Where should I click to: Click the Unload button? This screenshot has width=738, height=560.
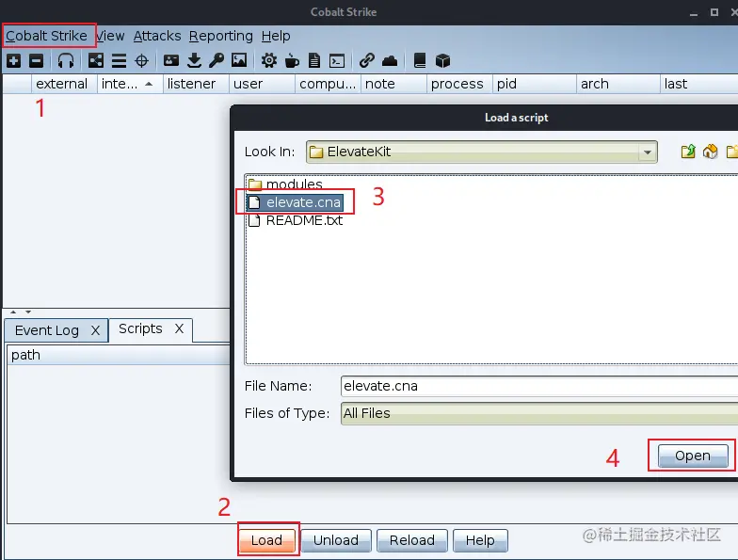tap(336, 540)
